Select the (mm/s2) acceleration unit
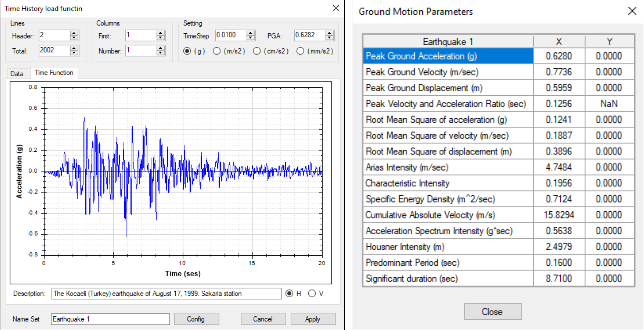 [300, 51]
